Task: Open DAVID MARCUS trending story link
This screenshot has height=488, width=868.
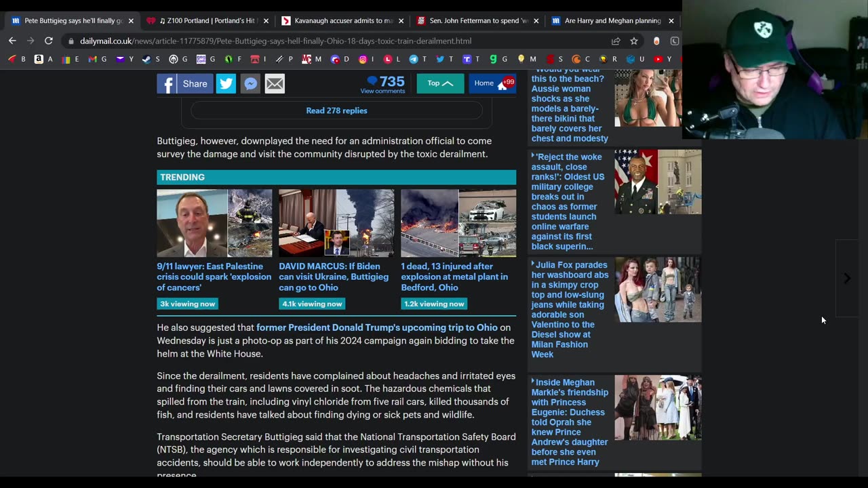Action: point(334,277)
